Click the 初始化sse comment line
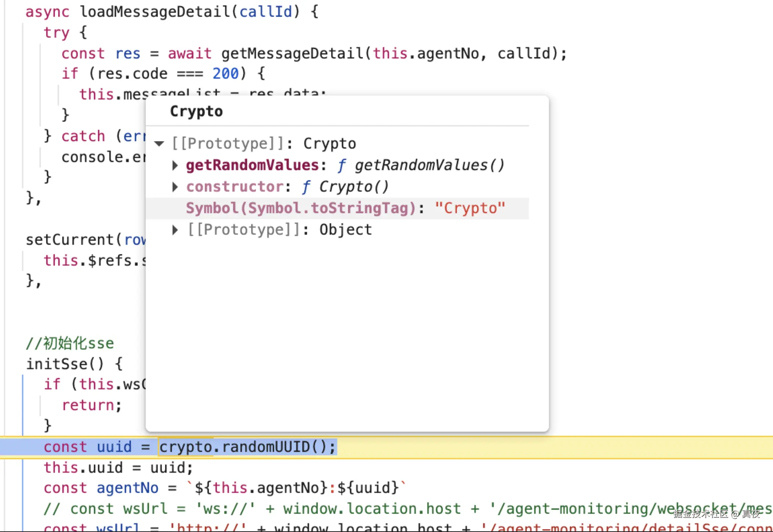 pos(70,343)
